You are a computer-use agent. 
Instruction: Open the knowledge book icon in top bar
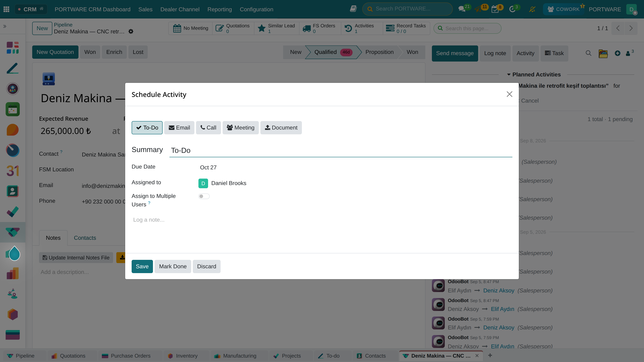[353, 9]
